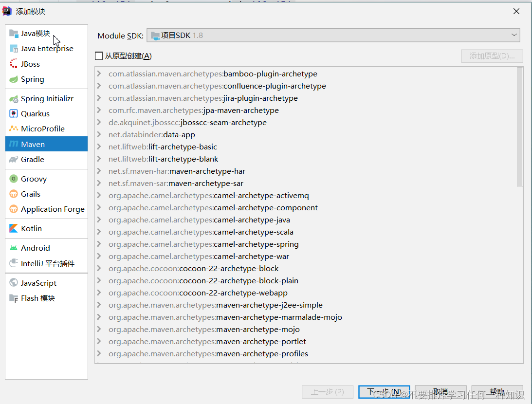Viewport: 532px width, 404px height.
Task: Click the Quarkus icon
Action: (14, 113)
